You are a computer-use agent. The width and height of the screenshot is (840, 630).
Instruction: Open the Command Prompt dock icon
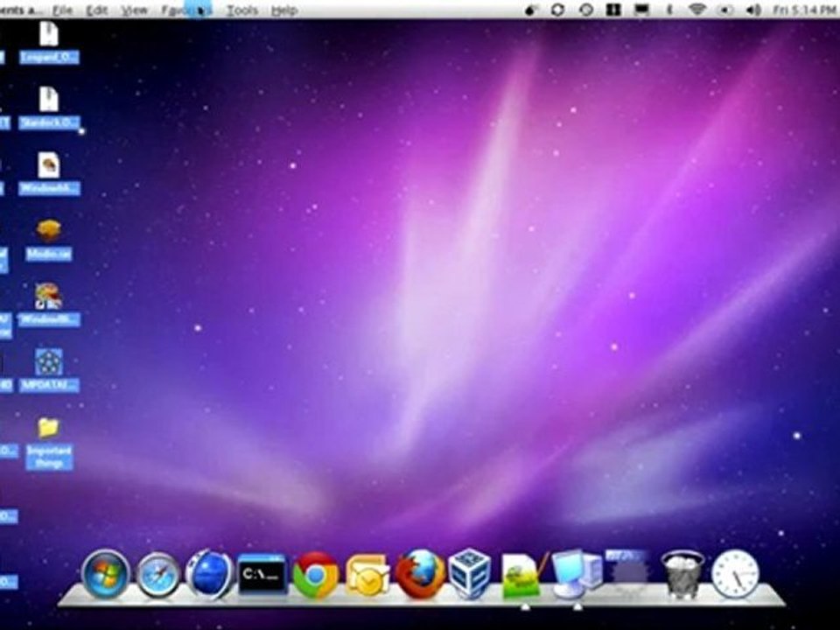click(262, 575)
